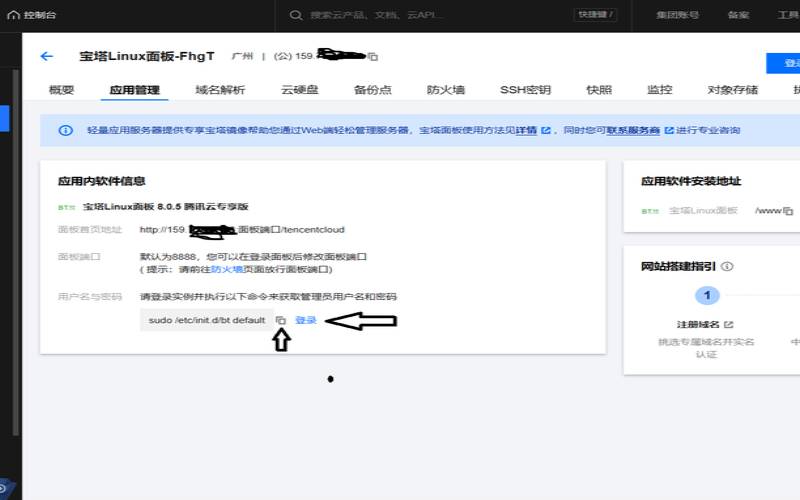
Task: Switch to the 概要 tab
Action: pos(61,90)
